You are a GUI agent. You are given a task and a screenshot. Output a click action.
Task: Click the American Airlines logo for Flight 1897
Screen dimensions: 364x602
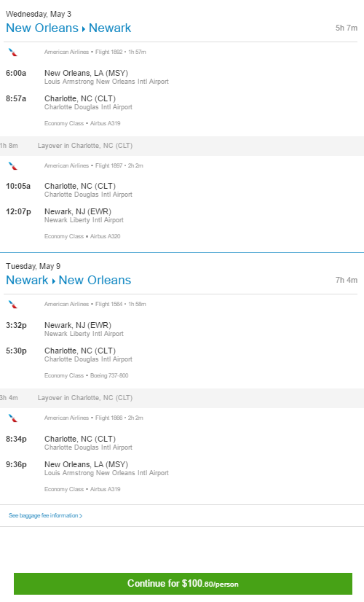pyautogui.click(x=13, y=166)
